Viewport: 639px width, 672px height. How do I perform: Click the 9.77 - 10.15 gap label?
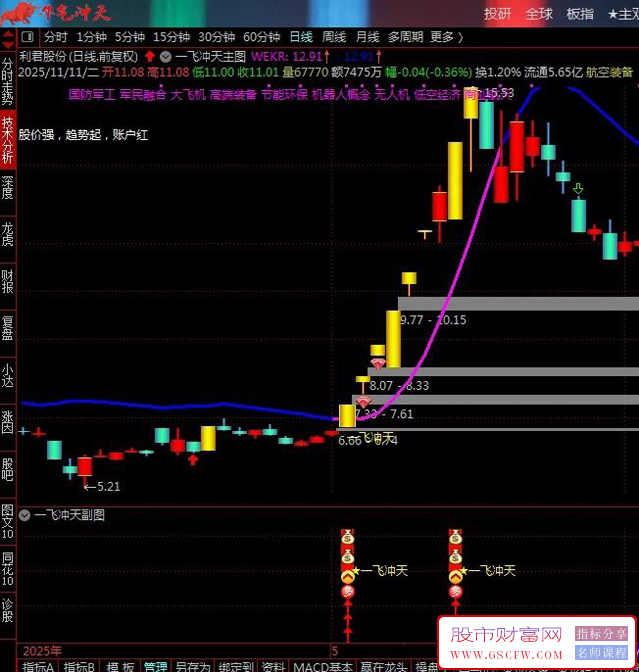pos(433,320)
